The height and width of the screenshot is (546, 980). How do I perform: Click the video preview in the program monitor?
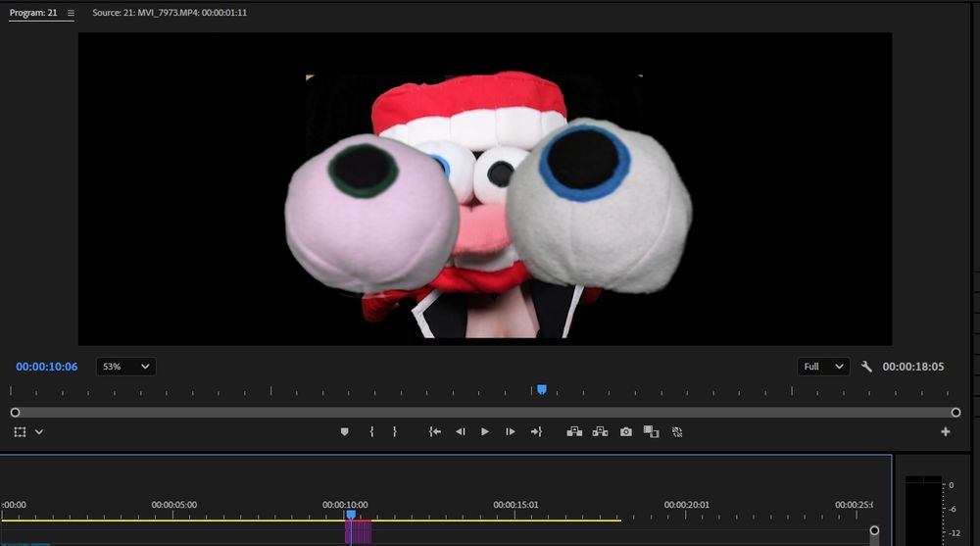pyautogui.click(x=485, y=189)
